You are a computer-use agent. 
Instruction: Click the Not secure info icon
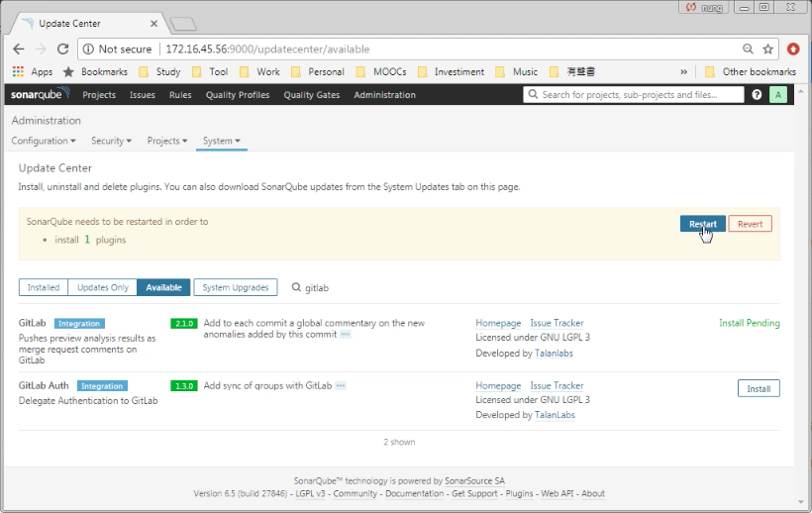coord(88,50)
